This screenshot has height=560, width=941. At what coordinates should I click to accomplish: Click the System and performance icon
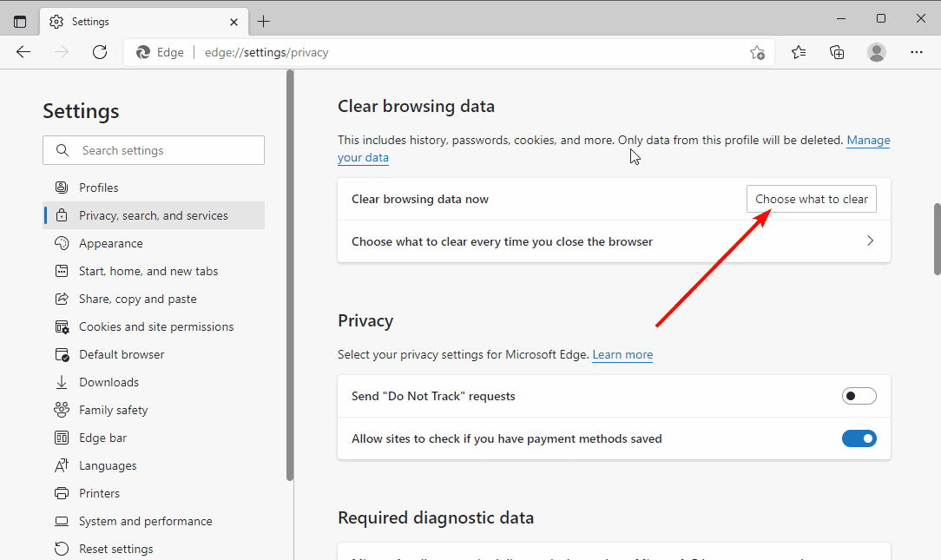tap(62, 521)
